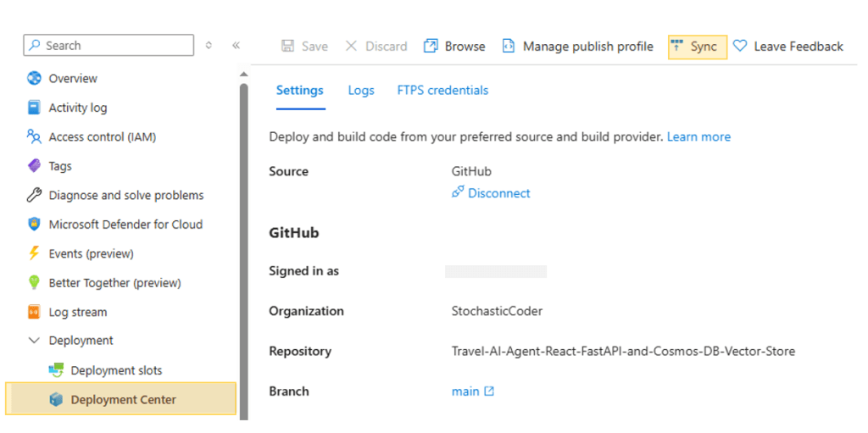Open Diagnose and solve problems
The width and height of the screenshot is (868, 433).
125,195
